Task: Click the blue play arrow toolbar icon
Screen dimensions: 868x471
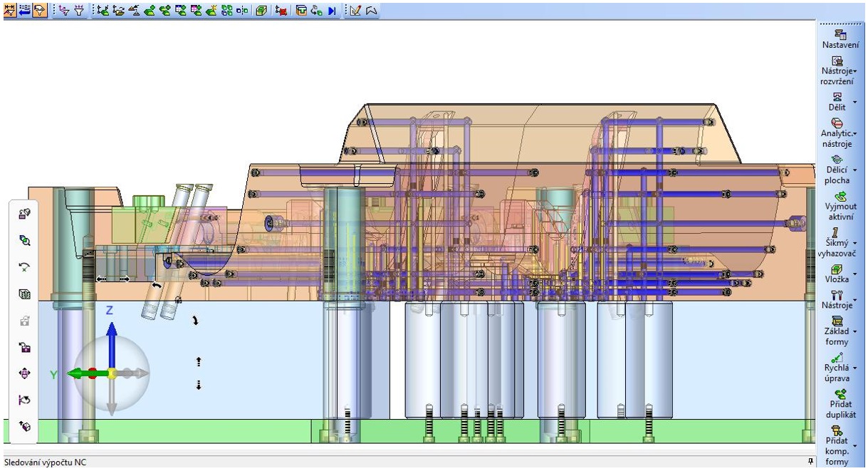Action: (330, 10)
